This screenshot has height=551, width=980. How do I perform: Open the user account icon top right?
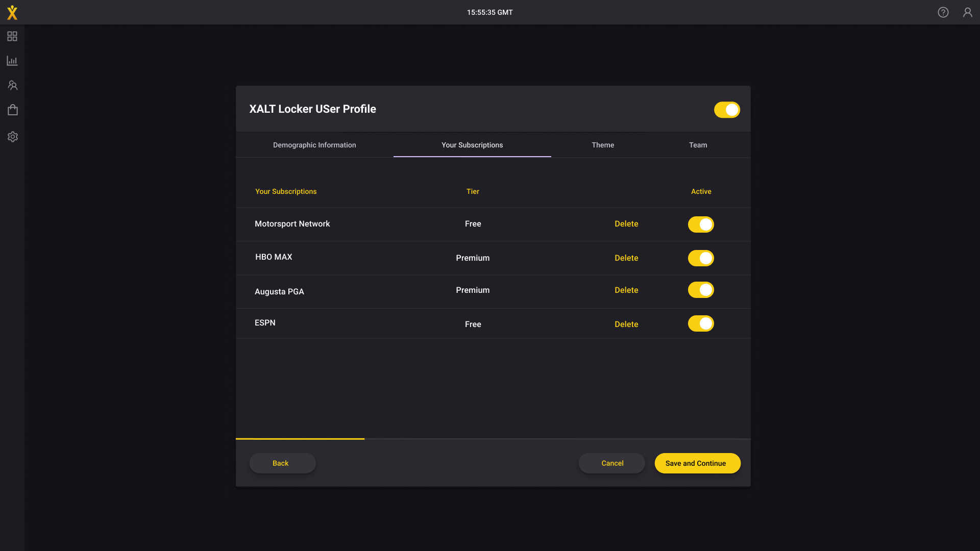(x=967, y=12)
